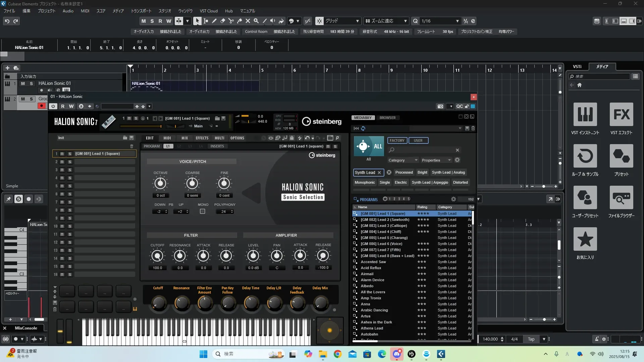Select the Draw pencil tool
Screen dimensions: 644x362
coord(214,21)
